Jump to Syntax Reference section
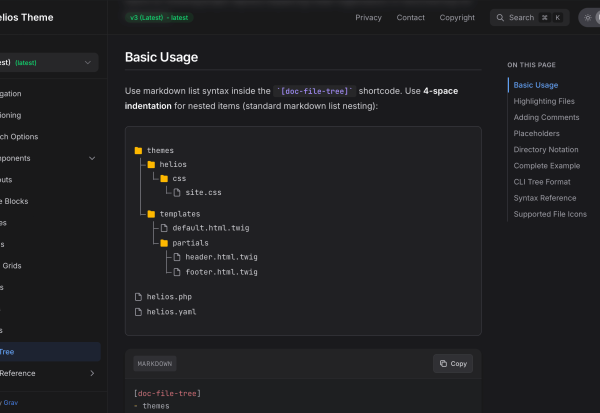Image resolution: width=600 pixels, height=413 pixels. pyautogui.click(x=545, y=198)
